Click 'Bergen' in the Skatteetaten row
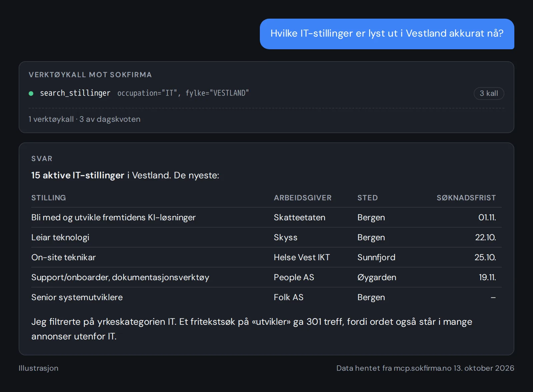Image resolution: width=533 pixels, height=392 pixels. [371, 218]
